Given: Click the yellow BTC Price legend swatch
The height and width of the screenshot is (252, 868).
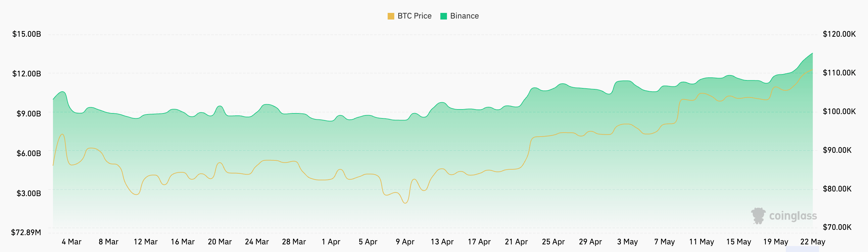Looking at the screenshot, I should 391,16.
